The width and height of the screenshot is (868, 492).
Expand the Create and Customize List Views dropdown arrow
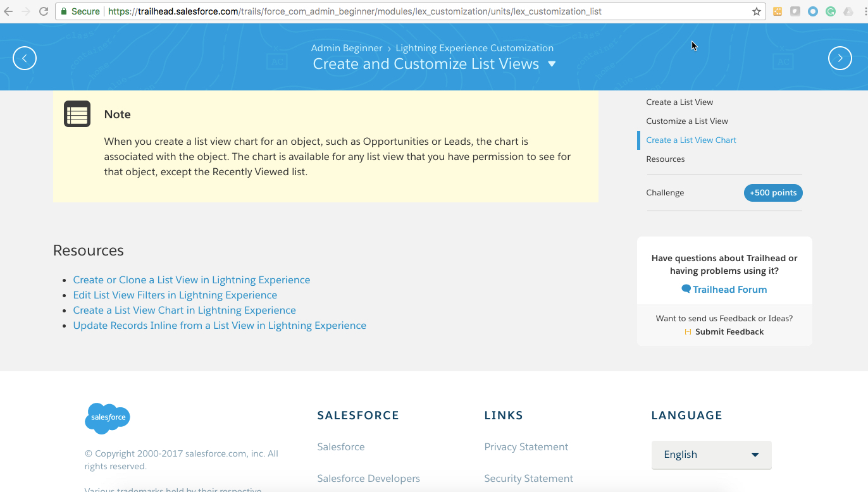552,64
